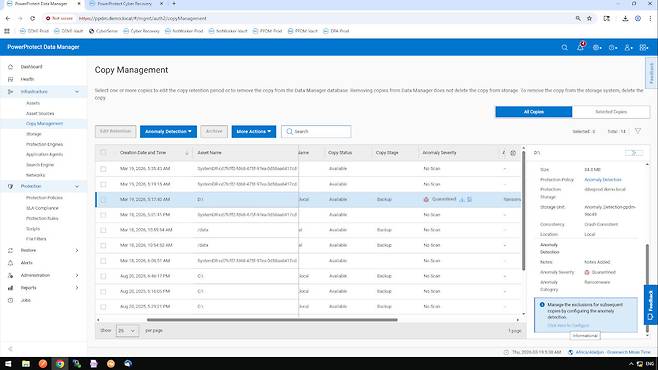Open the CyberSense bookmark
The height and width of the screenshot is (370, 658).
[x=103, y=31]
